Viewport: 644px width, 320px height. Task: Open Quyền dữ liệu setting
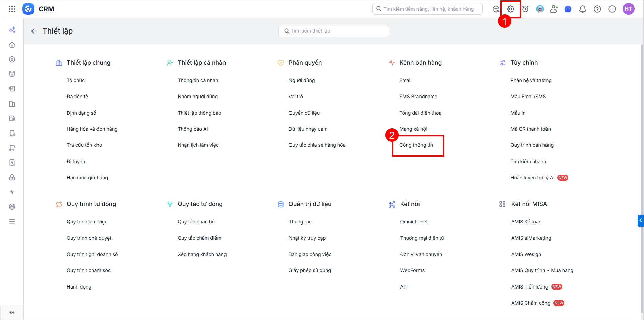point(304,113)
